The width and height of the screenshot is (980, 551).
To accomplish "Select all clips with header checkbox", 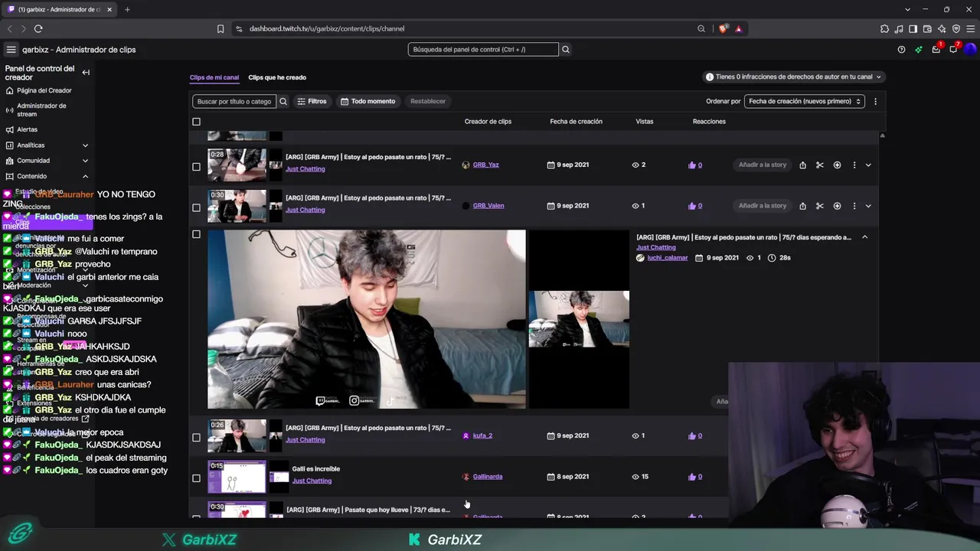I will 196,122.
